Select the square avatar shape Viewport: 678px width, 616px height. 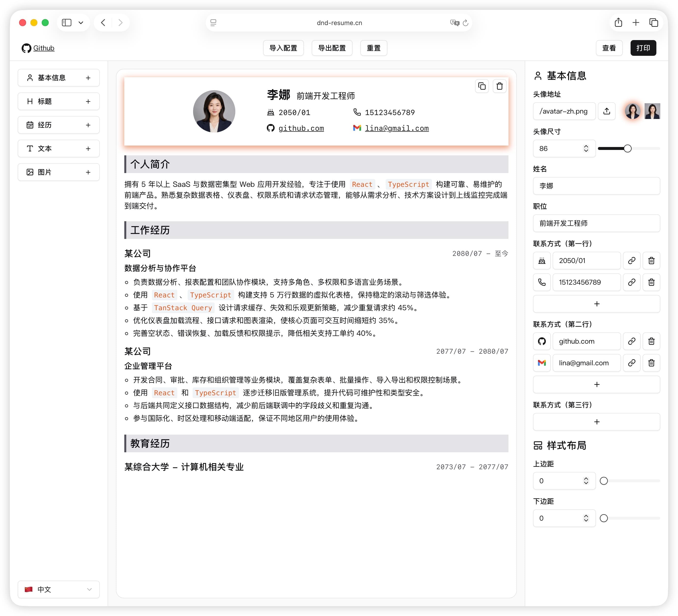pyautogui.click(x=652, y=111)
